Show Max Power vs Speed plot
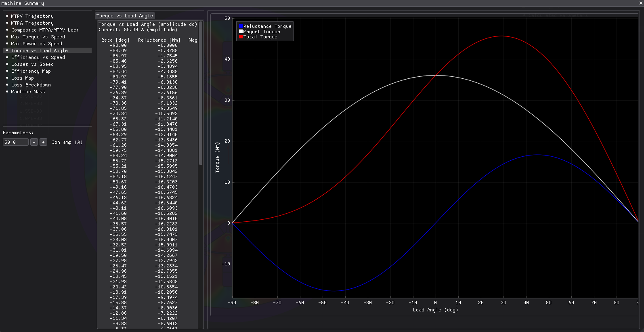The image size is (644, 332). click(37, 44)
